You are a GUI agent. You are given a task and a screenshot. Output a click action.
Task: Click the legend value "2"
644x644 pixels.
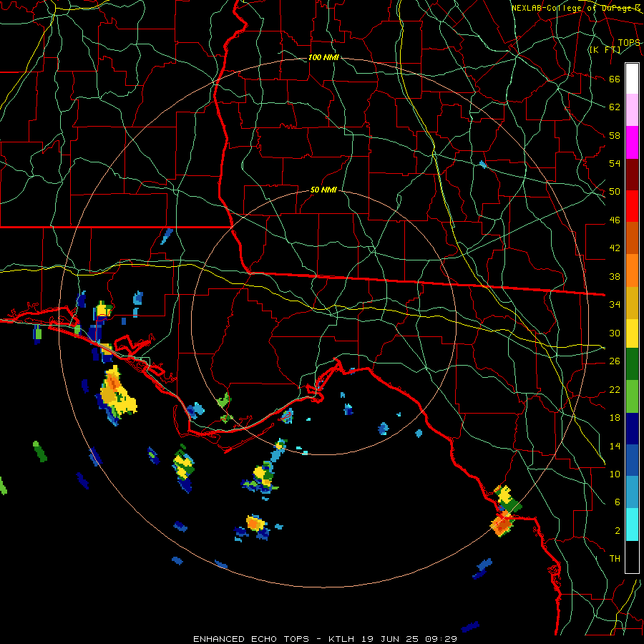tap(617, 531)
